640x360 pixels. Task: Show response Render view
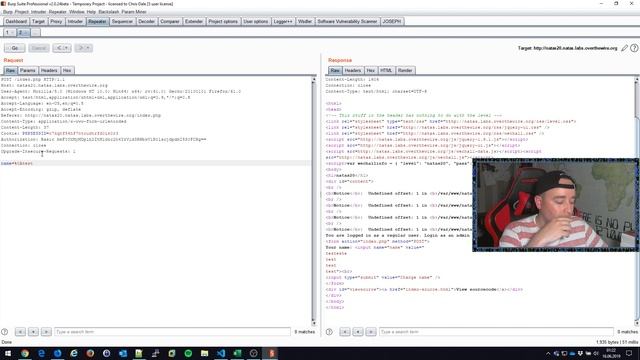coord(405,71)
